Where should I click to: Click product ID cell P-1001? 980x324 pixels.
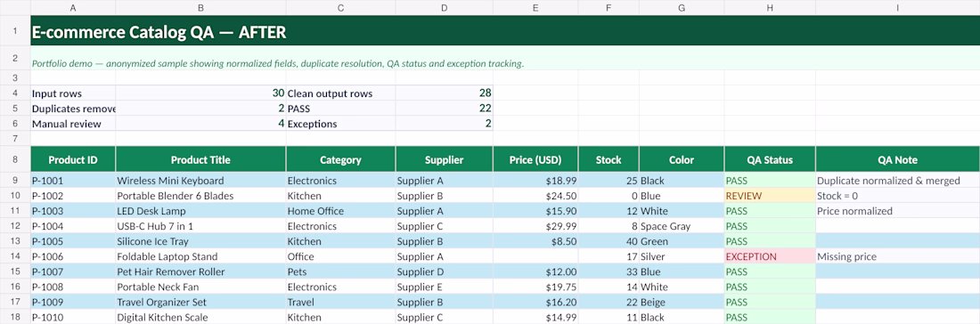coord(73,181)
